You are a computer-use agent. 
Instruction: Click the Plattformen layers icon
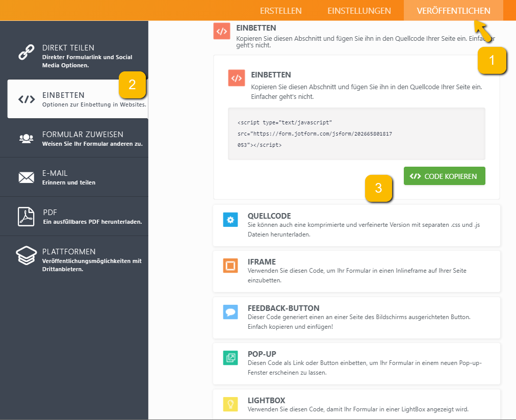click(26, 256)
